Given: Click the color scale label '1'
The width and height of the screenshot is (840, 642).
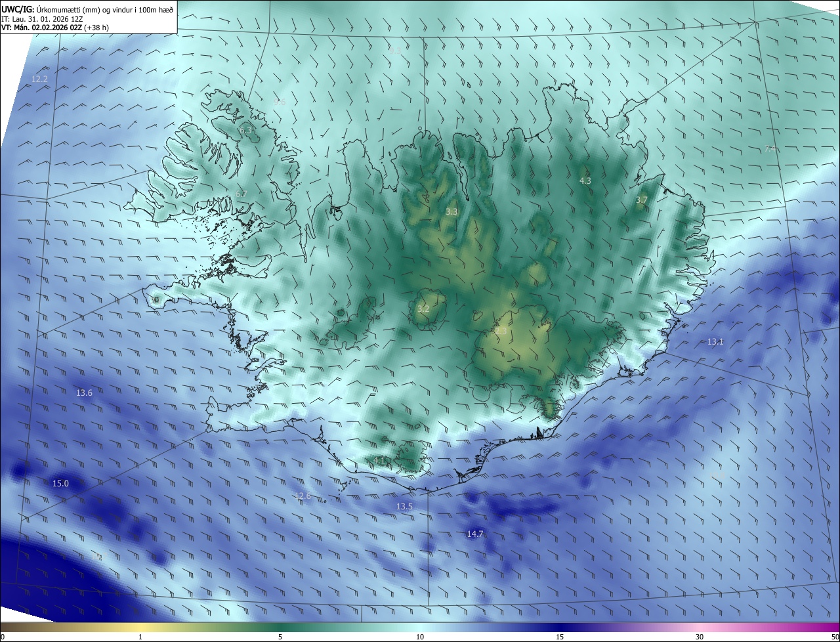Looking at the screenshot, I should (x=140, y=637).
